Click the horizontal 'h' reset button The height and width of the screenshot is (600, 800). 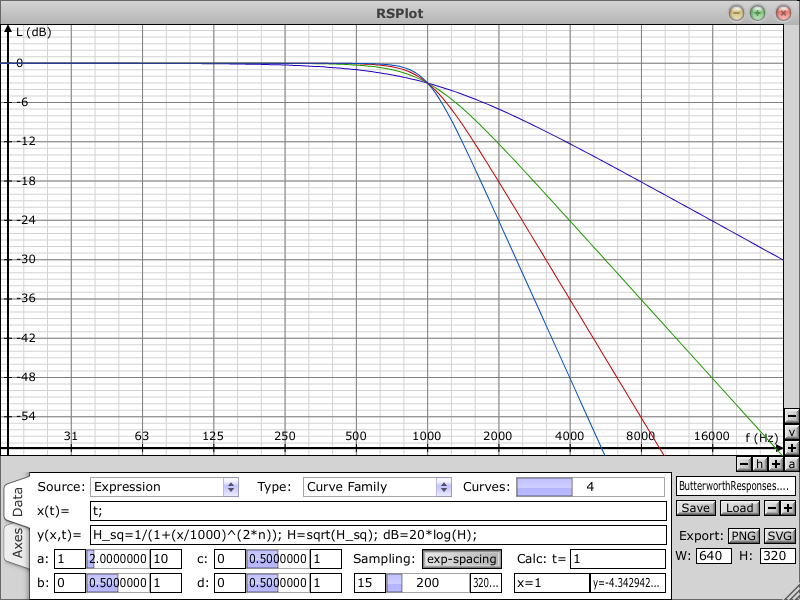[760, 464]
